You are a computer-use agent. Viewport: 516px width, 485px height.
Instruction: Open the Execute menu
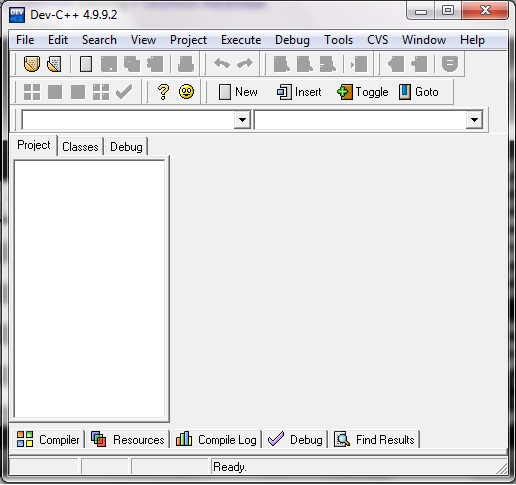241,40
